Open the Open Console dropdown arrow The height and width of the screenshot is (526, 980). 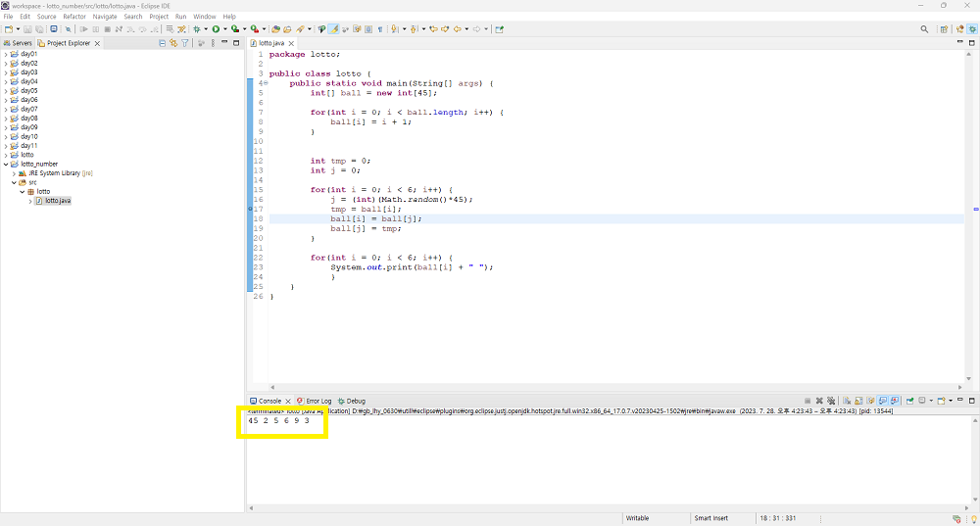(951, 401)
